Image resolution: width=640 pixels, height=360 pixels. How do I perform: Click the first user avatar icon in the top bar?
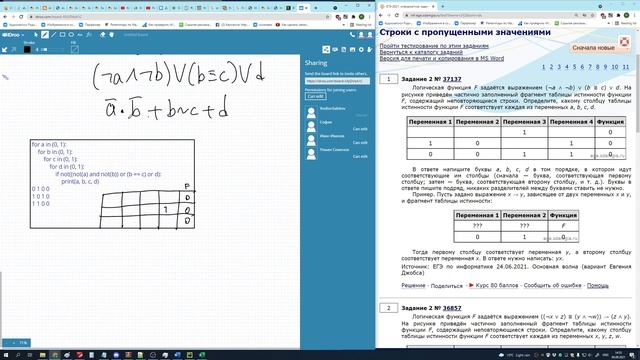(x=361, y=35)
